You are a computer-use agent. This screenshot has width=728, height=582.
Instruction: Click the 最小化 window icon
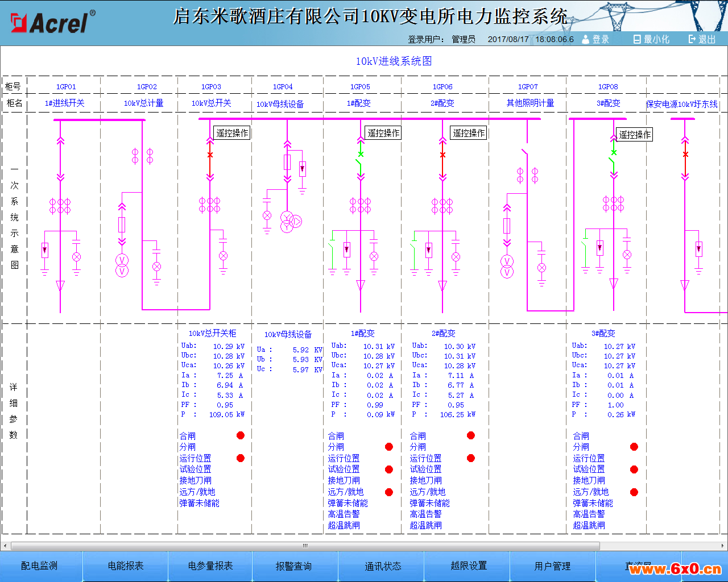click(x=637, y=39)
